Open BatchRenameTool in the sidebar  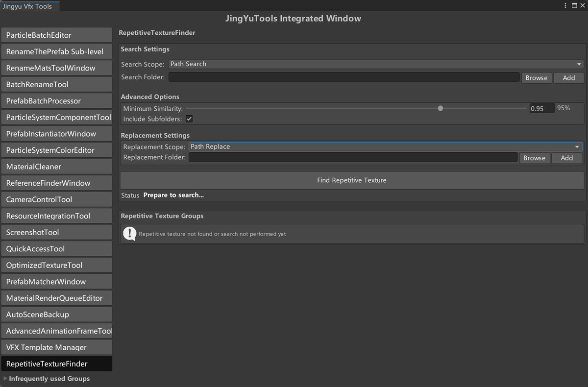56,84
